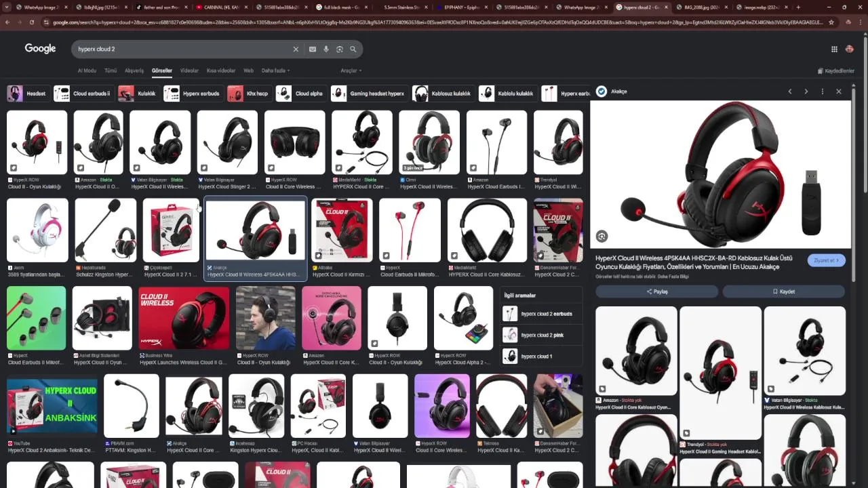Image resolution: width=868 pixels, height=488 pixels.
Task: Show next image in the preview panel
Action: pyautogui.click(x=806, y=91)
